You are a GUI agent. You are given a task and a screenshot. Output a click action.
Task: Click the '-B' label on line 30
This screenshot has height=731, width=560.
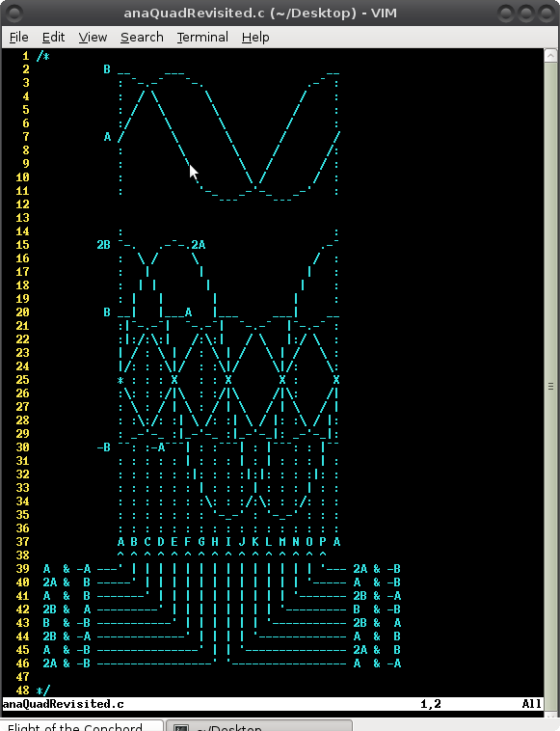click(103, 447)
